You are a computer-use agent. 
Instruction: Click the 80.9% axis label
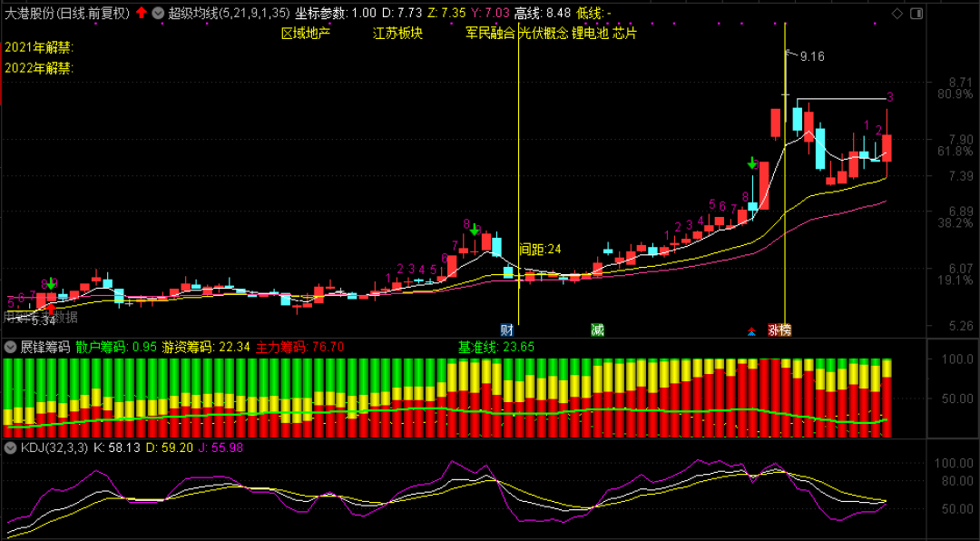pos(955,94)
